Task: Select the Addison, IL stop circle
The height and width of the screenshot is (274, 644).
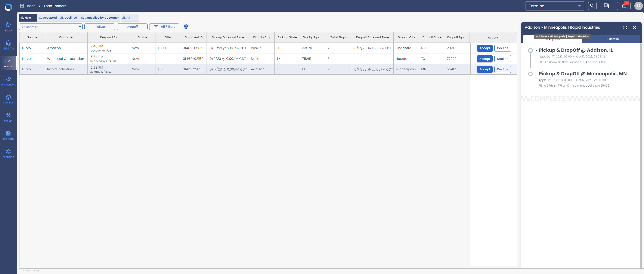Action: (x=530, y=50)
